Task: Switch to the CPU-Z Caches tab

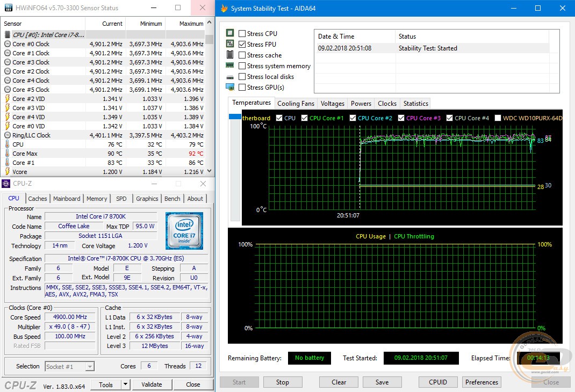Action: point(38,199)
